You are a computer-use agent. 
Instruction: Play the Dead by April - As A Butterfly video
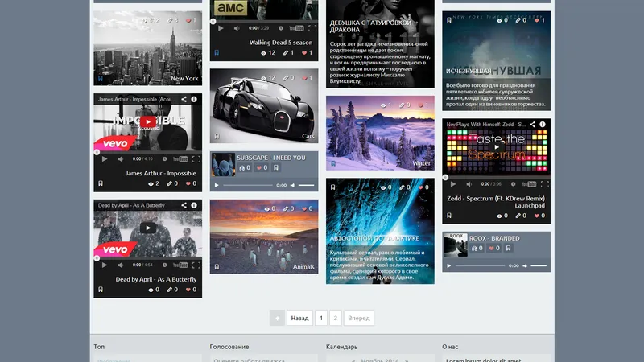[x=105, y=265]
